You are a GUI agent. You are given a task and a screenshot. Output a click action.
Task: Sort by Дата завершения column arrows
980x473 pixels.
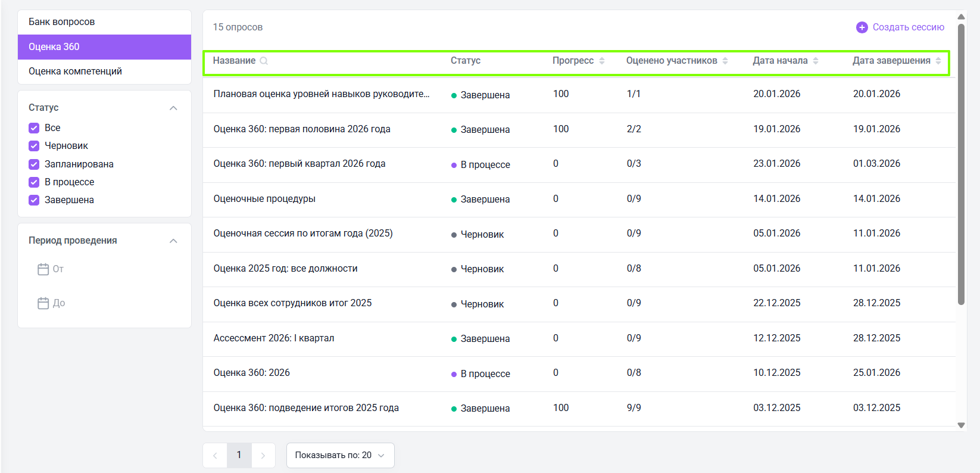click(938, 61)
